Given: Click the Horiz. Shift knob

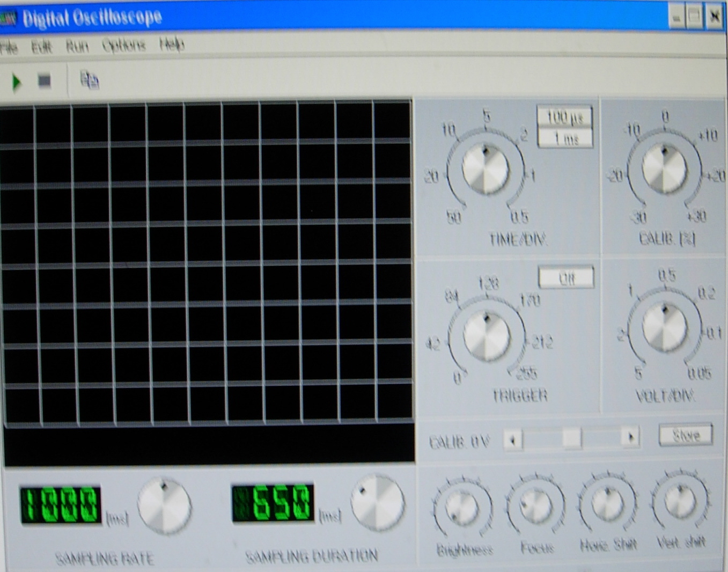Looking at the screenshot, I should [607, 503].
